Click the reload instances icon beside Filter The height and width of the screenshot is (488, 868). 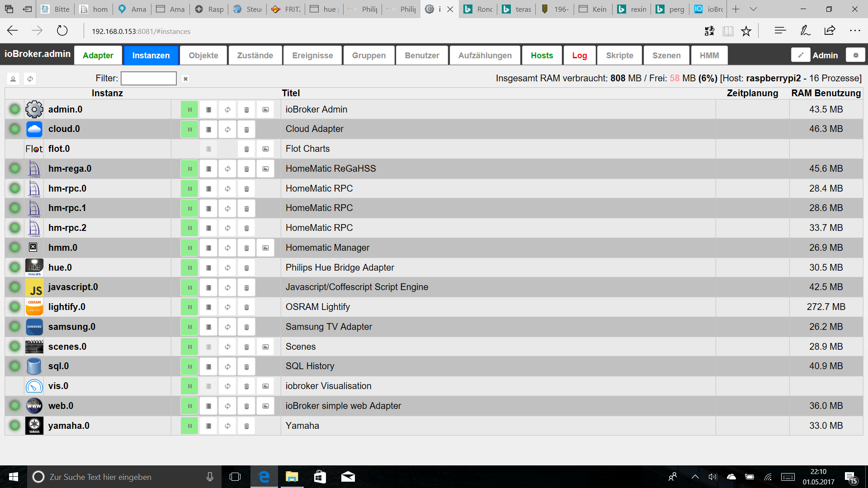coord(30,79)
